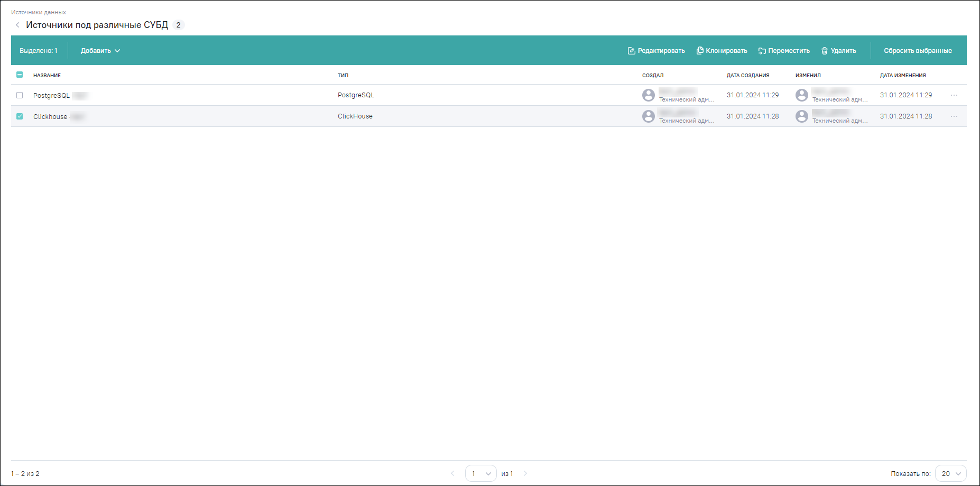Click the Выделено: 1 selection counter

point(39,51)
